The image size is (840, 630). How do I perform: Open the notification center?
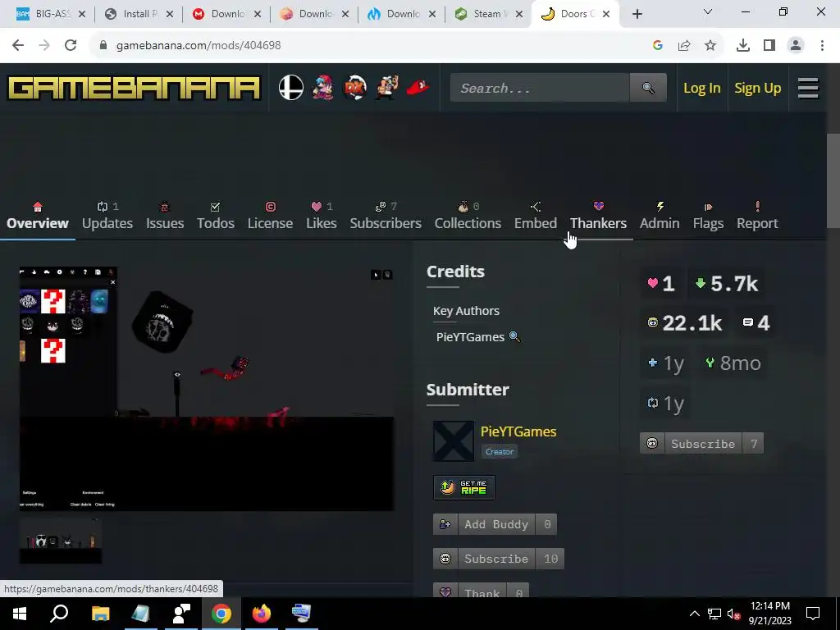(813, 614)
